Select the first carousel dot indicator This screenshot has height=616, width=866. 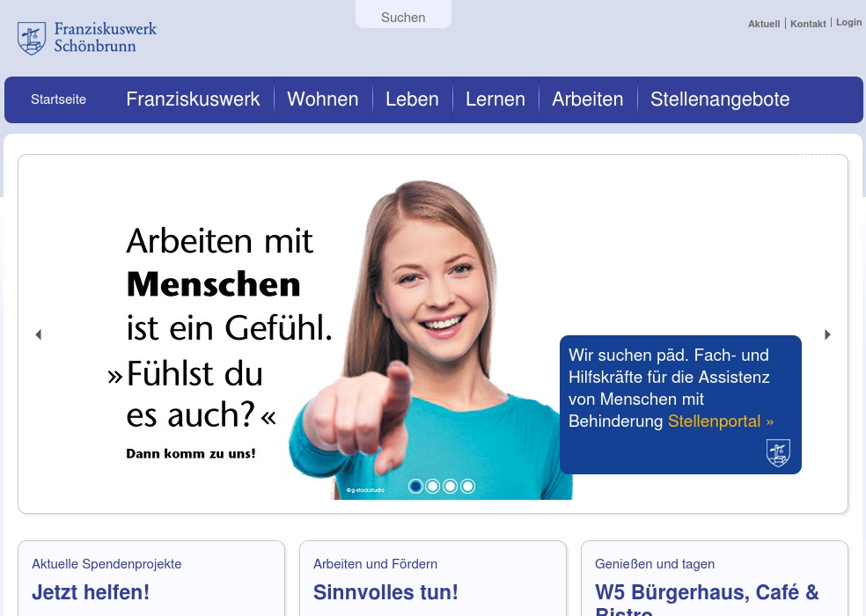coord(415,486)
